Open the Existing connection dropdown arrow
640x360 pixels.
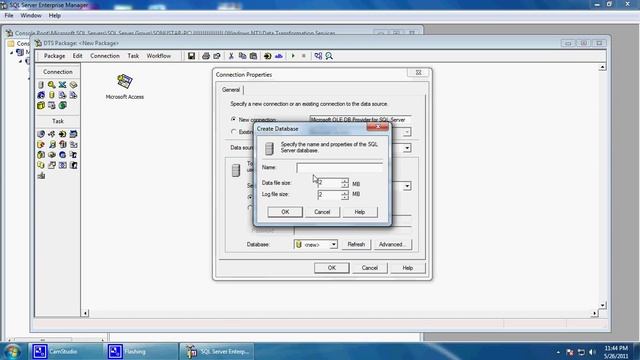tap(407, 132)
